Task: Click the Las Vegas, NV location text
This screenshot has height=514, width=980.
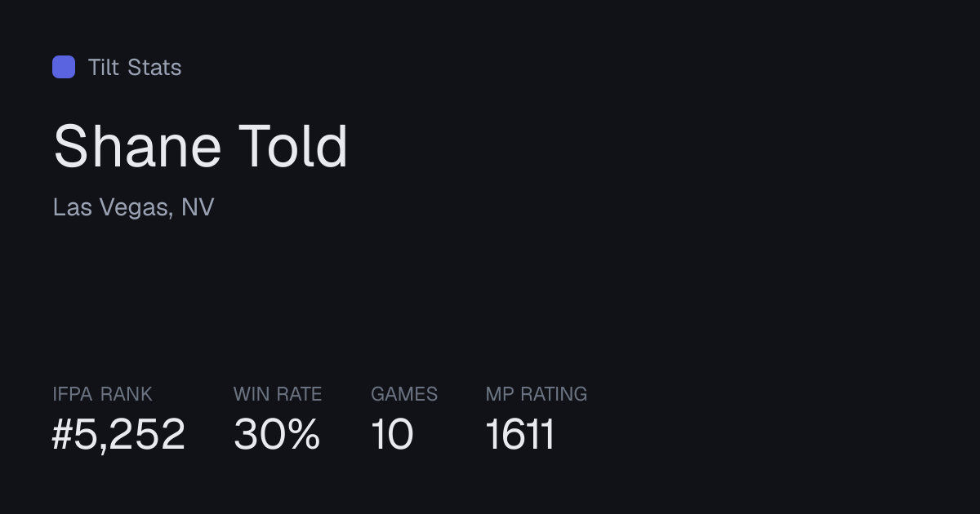Action: [x=133, y=207]
